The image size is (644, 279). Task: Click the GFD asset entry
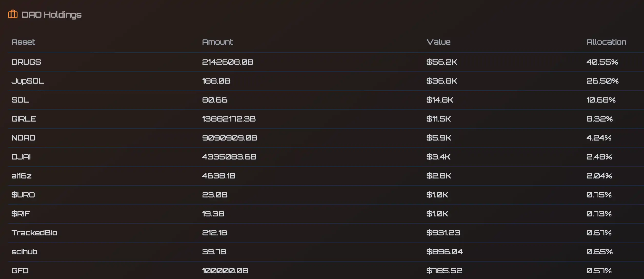20,271
